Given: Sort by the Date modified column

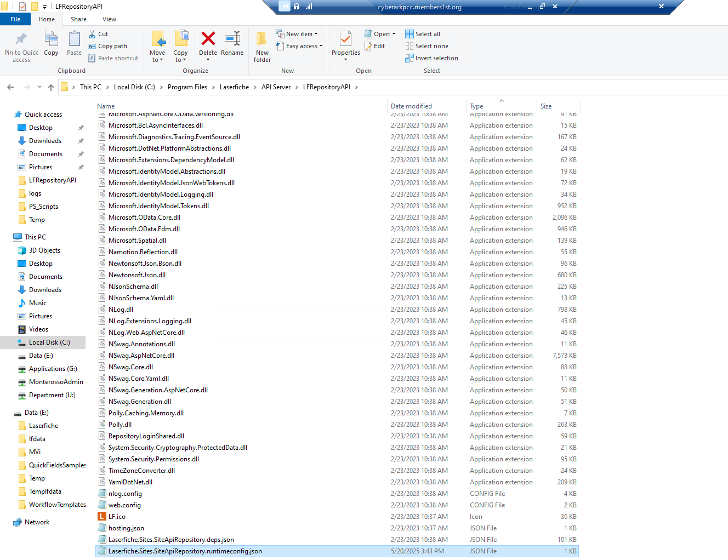Looking at the screenshot, I should coord(427,106).
